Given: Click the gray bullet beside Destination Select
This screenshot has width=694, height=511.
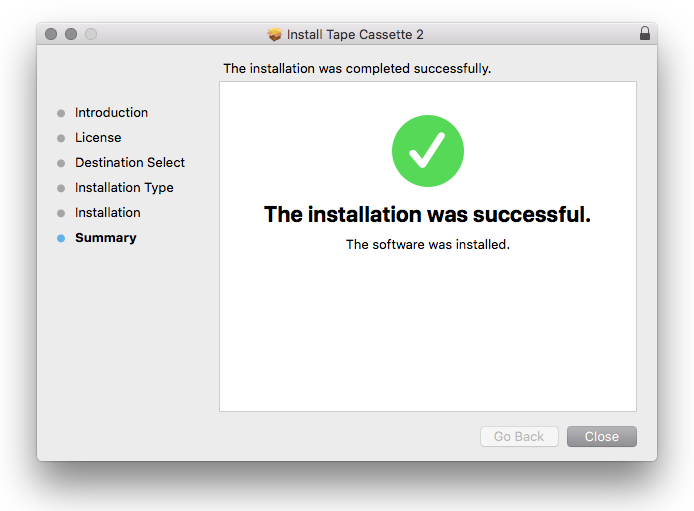Looking at the screenshot, I should [61, 163].
